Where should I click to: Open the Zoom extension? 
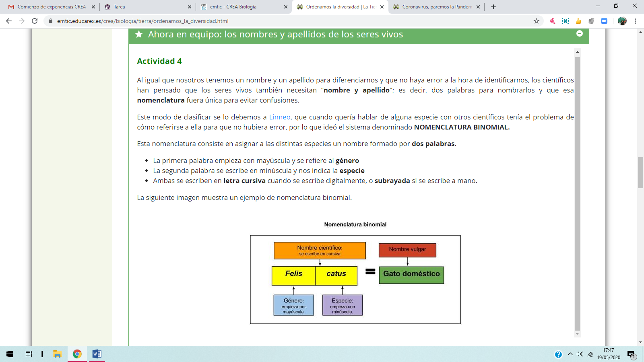604,21
